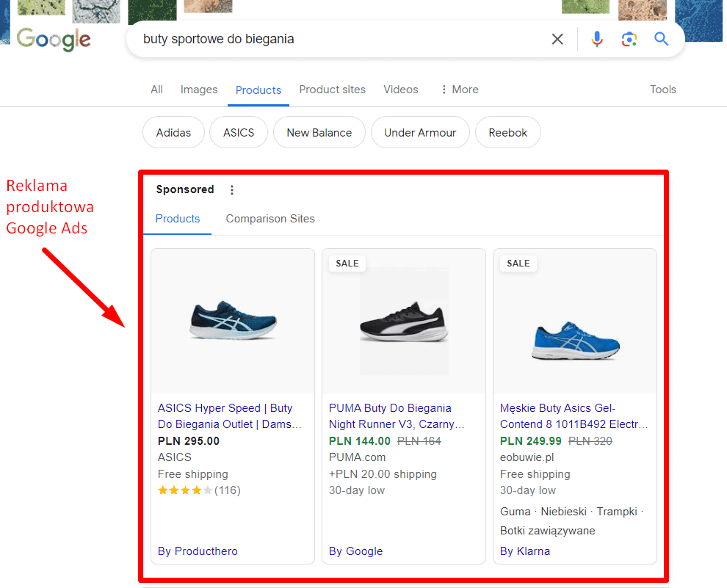This screenshot has width=727, height=588.
Task: Click inside the search input field
Action: point(330,39)
